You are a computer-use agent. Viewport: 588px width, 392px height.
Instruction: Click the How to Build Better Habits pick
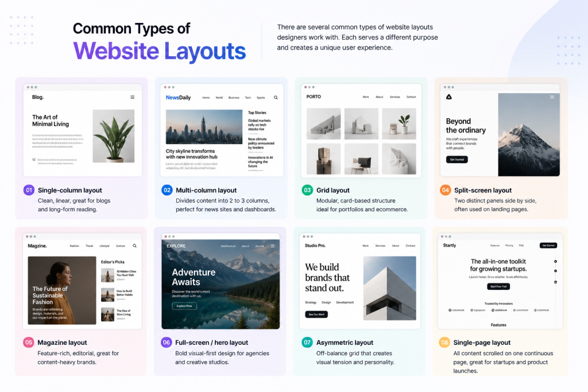pyautogui.click(x=117, y=294)
